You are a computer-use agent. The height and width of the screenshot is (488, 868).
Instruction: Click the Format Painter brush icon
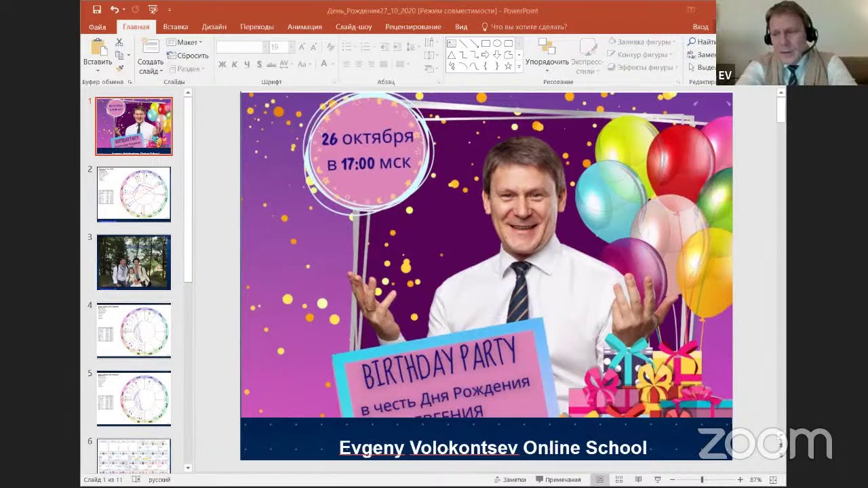coord(119,68)
